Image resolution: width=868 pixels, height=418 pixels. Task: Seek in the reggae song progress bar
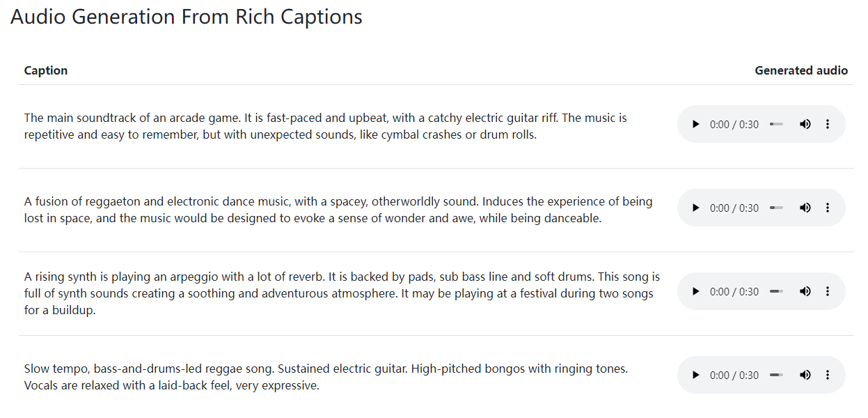(777, 375)
